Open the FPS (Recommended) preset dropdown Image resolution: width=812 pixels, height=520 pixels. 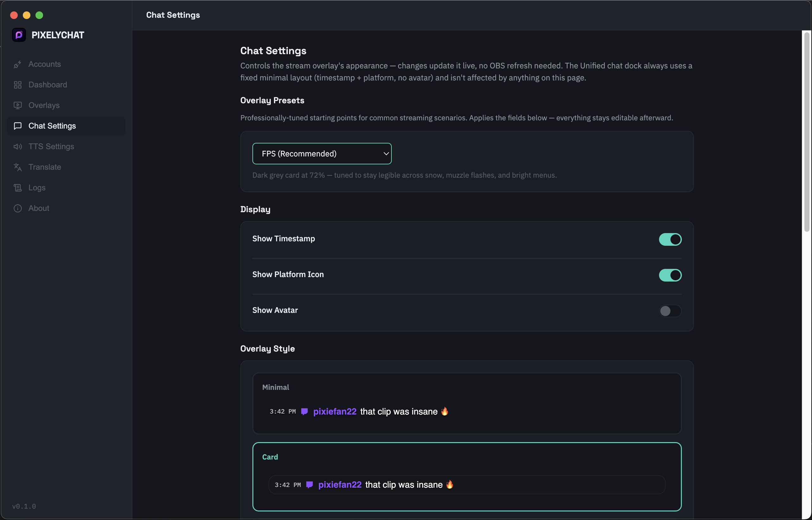pos(322,154)
